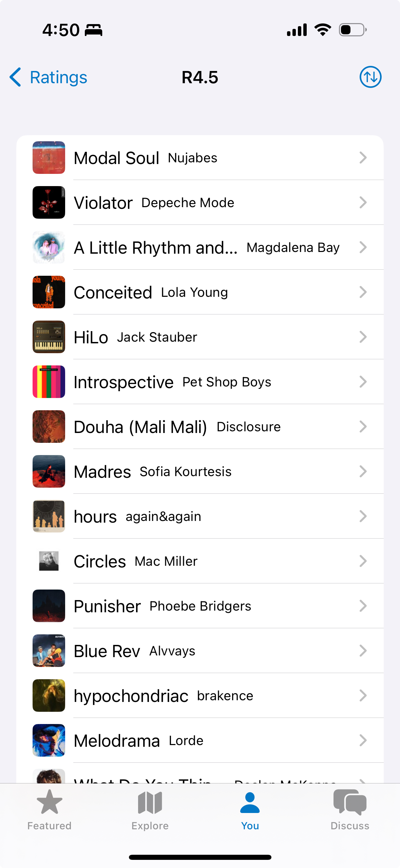Open chevron for Blue Rev by Alvvays
This screenshot has width=400, height=868.
coord(363,651)
